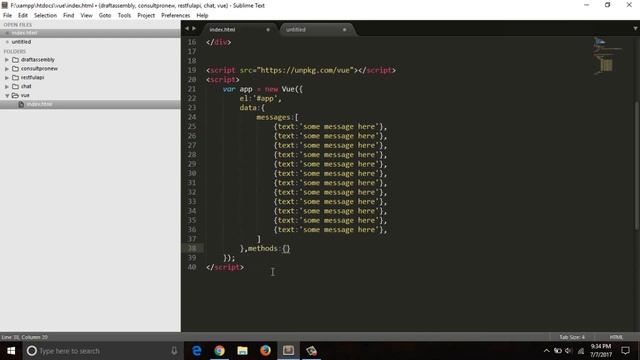Place cursor at methods:{} braces
Viewport: 640px width, 360px height.
(286, 248)
